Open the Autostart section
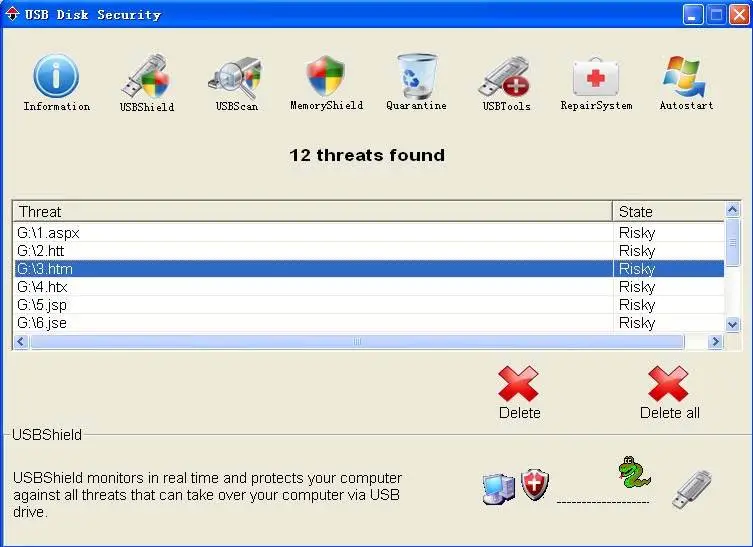The width and height of the screenshot is (753, 547). [x=686, y=83]
